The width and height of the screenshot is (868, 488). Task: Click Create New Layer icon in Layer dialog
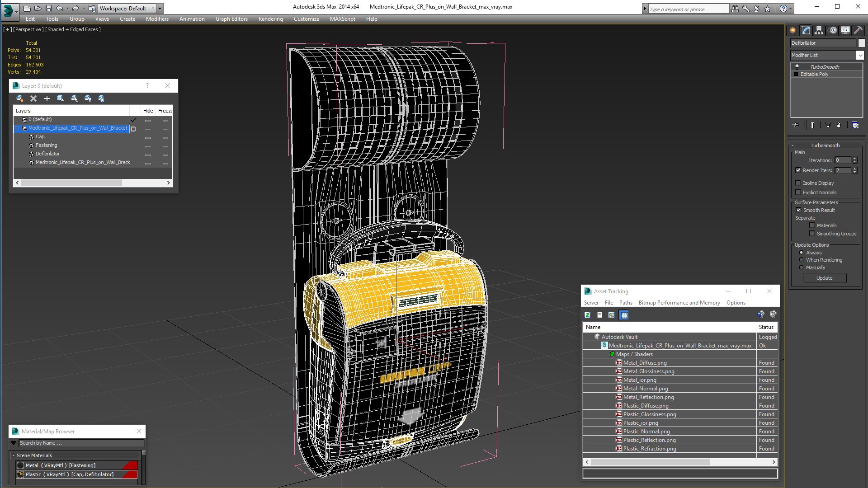click(x=19, y=99)
